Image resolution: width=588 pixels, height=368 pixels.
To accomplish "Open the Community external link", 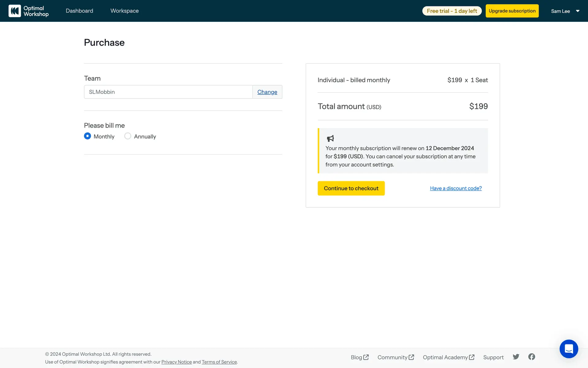I will tap(396, 357).
